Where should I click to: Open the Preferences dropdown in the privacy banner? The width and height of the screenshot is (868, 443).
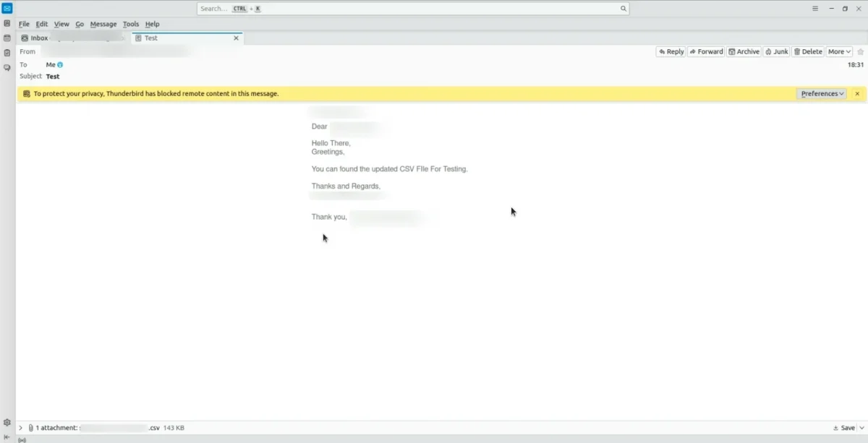821,93
